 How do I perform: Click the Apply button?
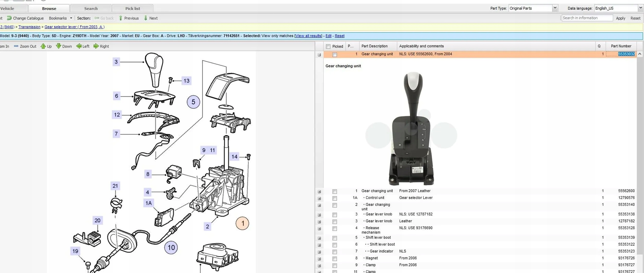620,18
